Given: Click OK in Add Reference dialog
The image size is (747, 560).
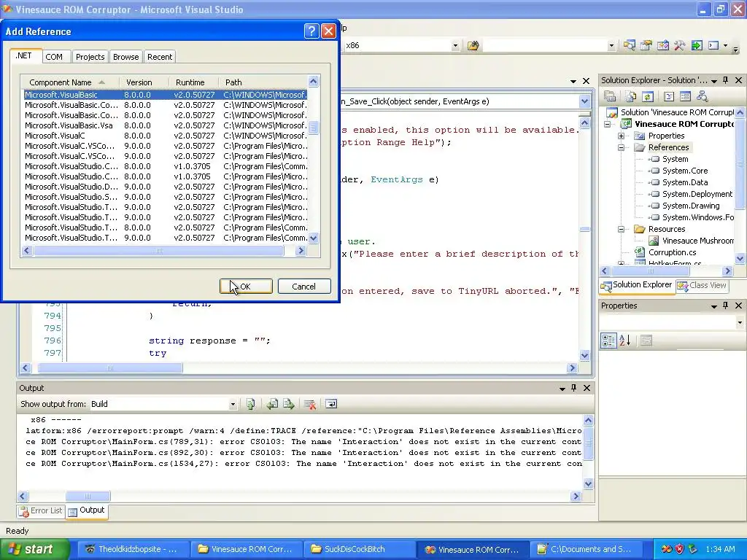Looking at the screenshot, I should pyautogui.click(x=246, y=287).
